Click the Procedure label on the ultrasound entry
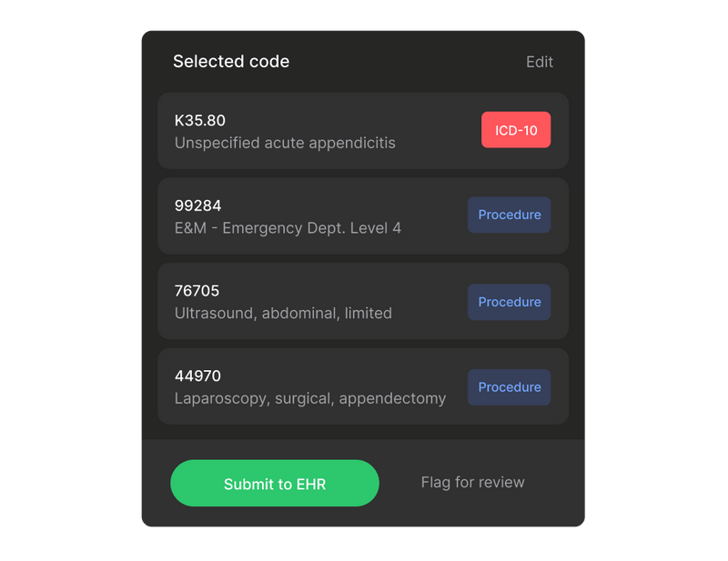728x561 pixels. tap(509, 302)
